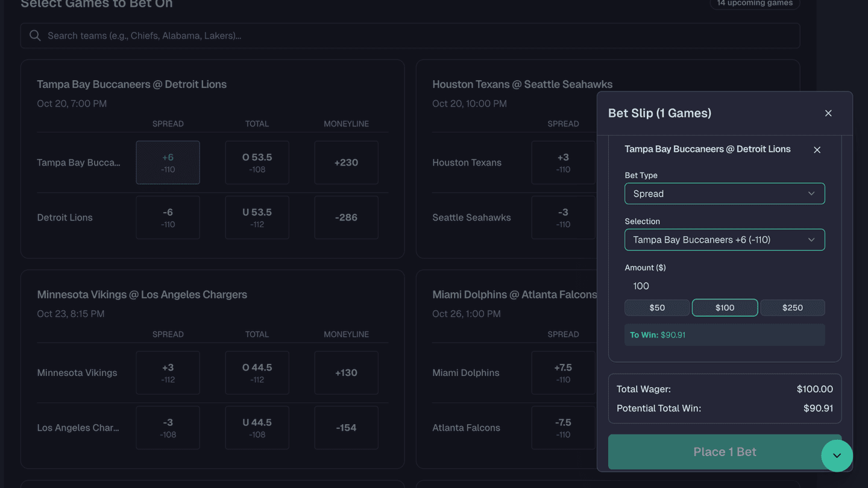Click the X to remove Buccaneers bet
Screen dimensions: 868x488
pos(817,149)
